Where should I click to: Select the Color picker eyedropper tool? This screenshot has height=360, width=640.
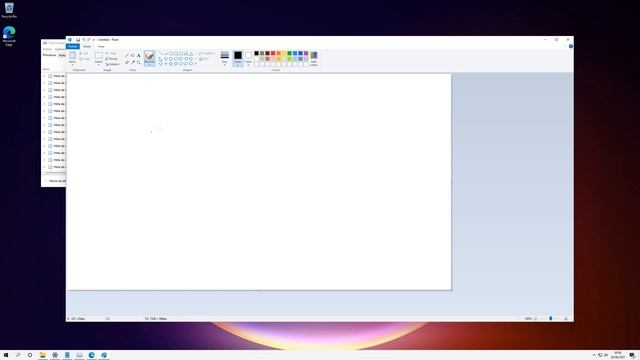[133, 62]
